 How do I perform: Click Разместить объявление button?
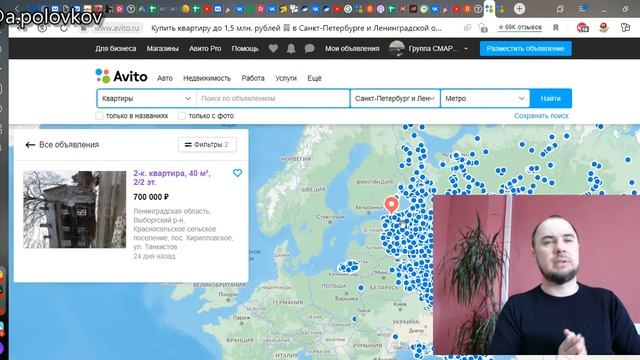coord(526,49)
